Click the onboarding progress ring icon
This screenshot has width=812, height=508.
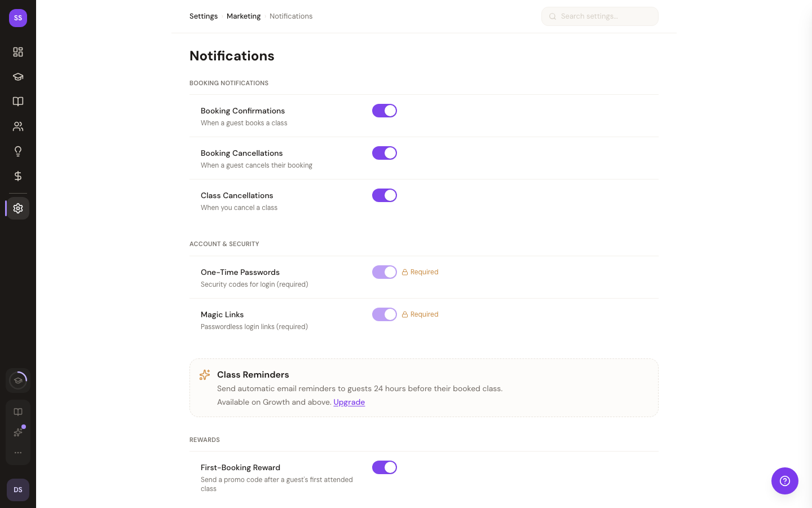point(18,380)
